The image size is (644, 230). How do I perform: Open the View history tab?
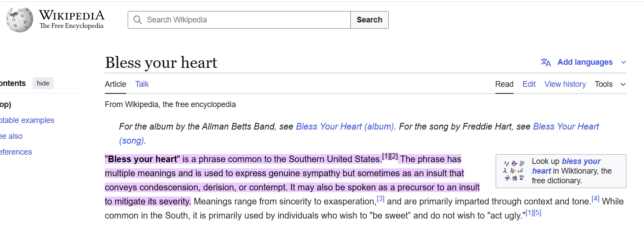click(565, 84)
